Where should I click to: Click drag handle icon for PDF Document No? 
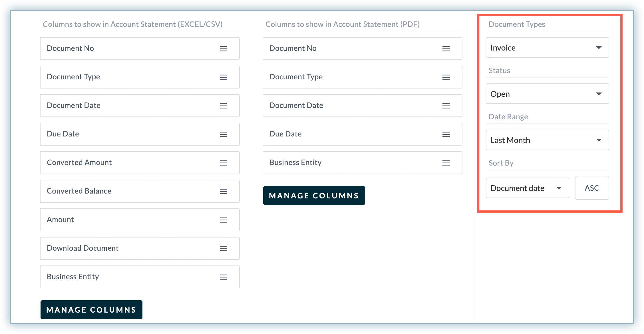(x=446, y=49)
